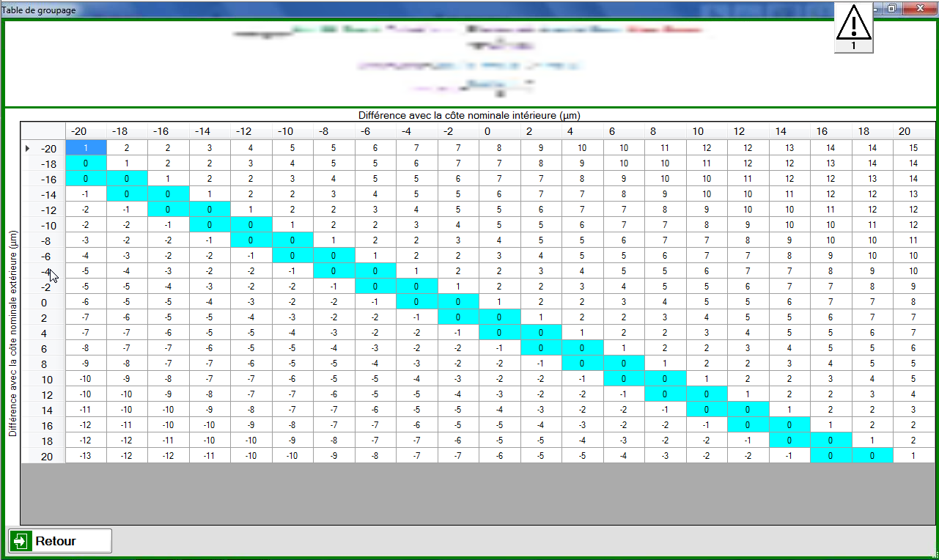Click the cell showing -13 in the bottom-left
The height and width of the screenshot is (560, 939).
pyautogui.click(x=86, y=456)
